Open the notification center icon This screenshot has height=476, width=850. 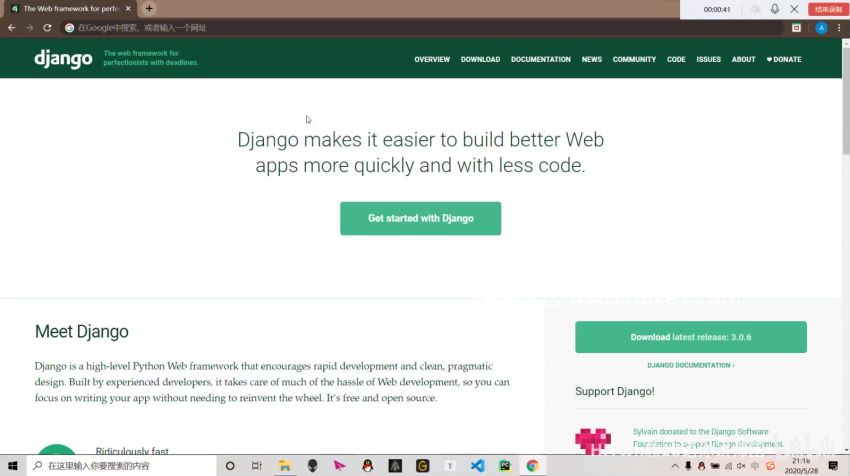tap(833, 466)
